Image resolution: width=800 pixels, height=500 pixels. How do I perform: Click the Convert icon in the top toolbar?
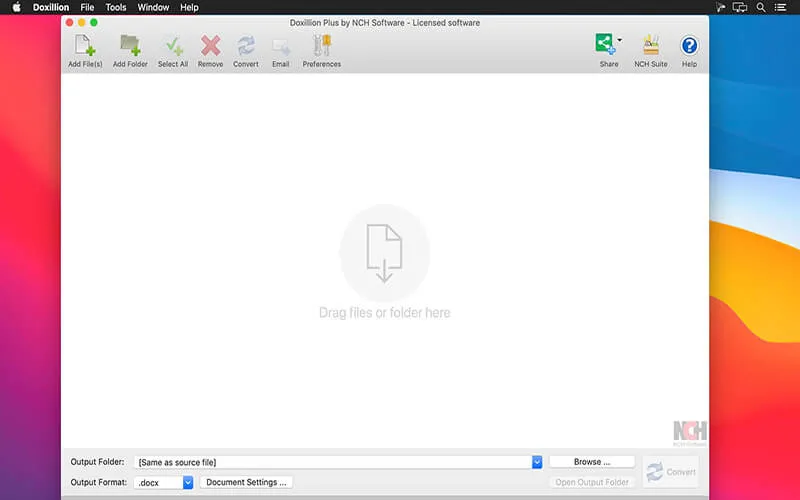click(246, 46)
